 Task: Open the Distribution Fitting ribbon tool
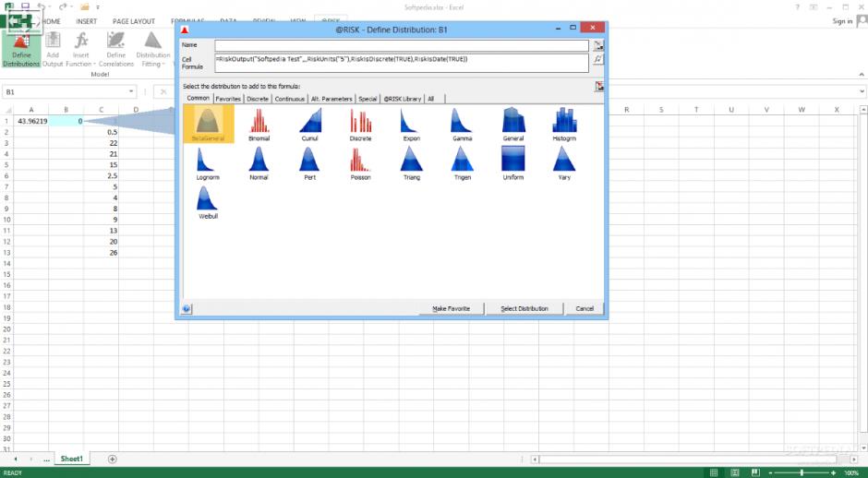(x=152, y=51)
